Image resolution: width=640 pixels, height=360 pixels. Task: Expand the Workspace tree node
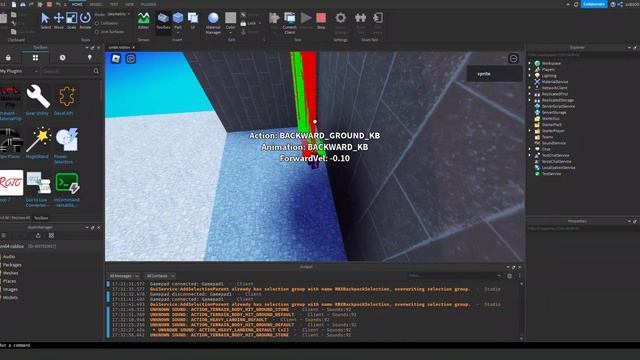coord(530,63)
